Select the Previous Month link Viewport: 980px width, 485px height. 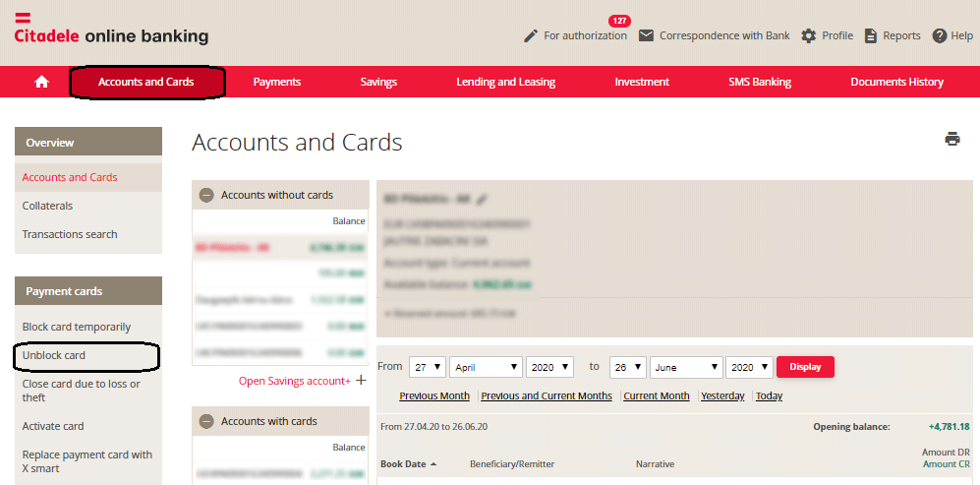(434, 396)
